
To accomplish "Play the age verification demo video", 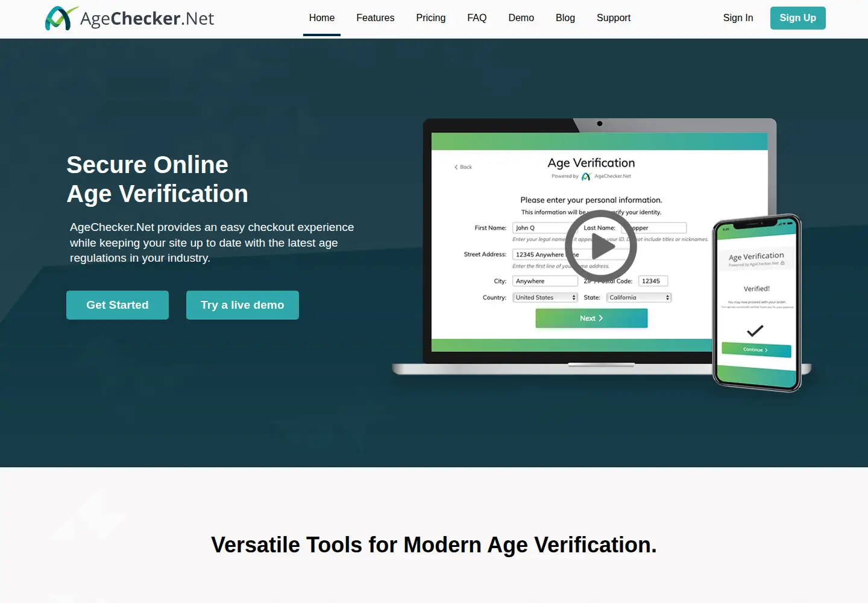I will (601, 245).
